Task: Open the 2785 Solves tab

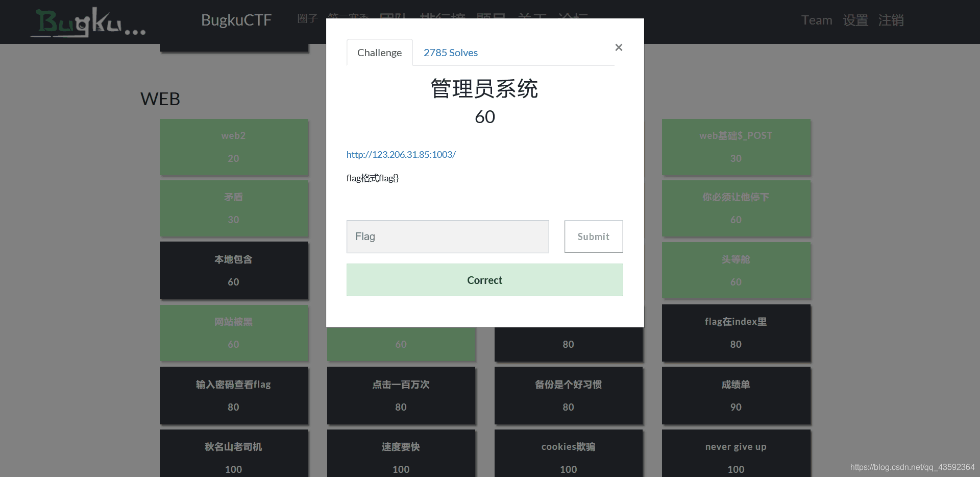Action: (451, 53)
